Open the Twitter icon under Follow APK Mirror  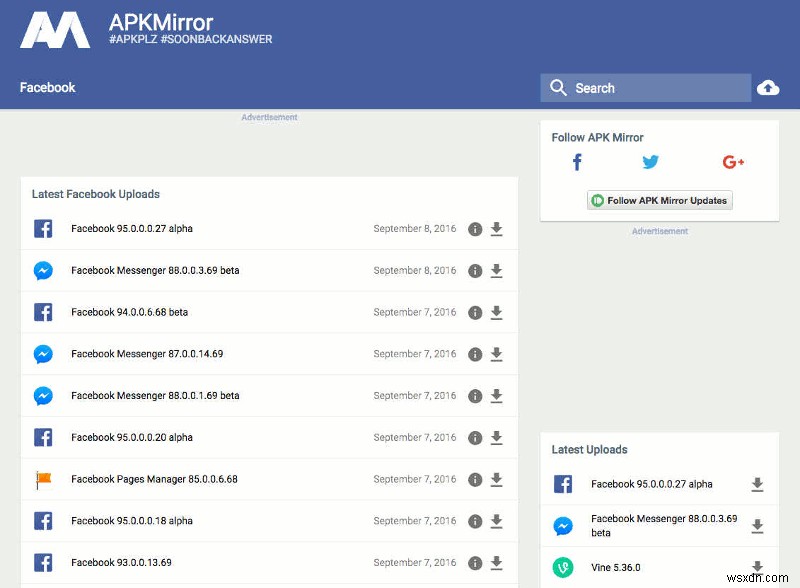[x=650, y=161]
